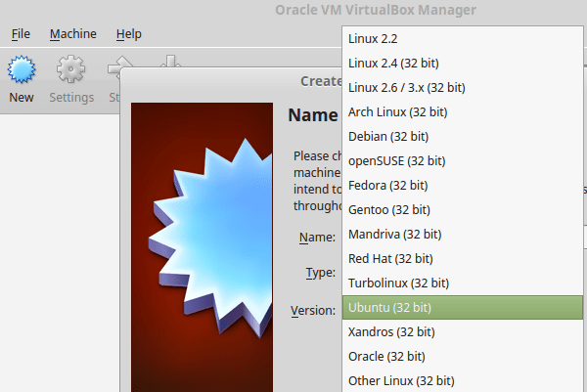Click the New virtual machine icon
The width and height of the screenshot is (587, 392).
pyautogui.click(x=22, y=69)
